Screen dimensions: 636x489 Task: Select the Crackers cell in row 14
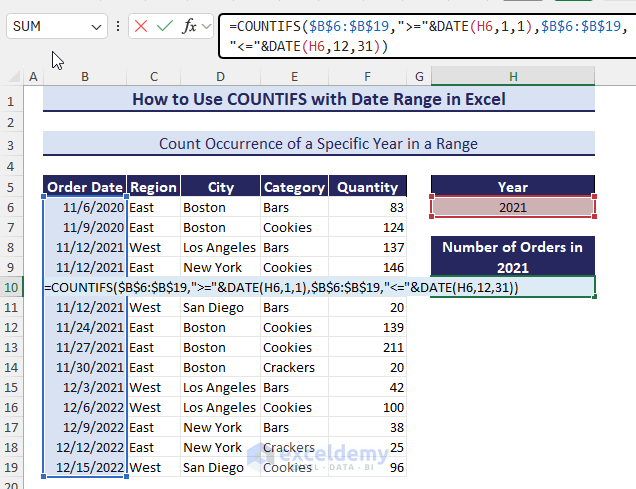(295, 367)
